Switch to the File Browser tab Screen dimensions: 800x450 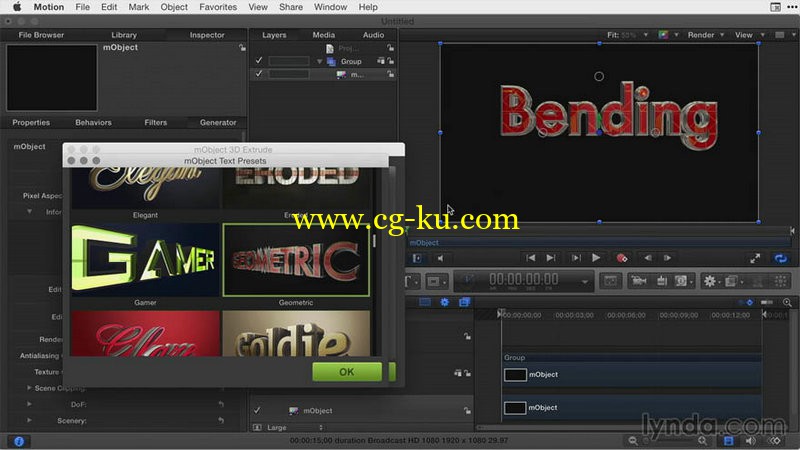click(41, 35)
